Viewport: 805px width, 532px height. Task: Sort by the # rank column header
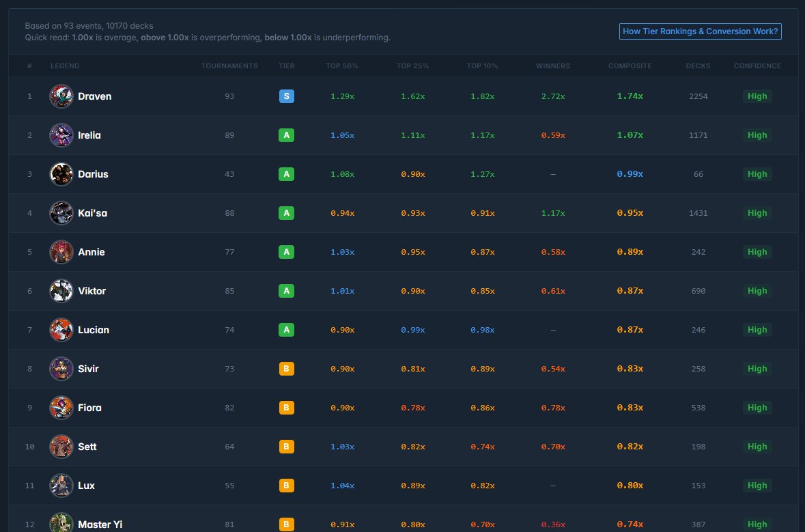(x=29, y=66)
